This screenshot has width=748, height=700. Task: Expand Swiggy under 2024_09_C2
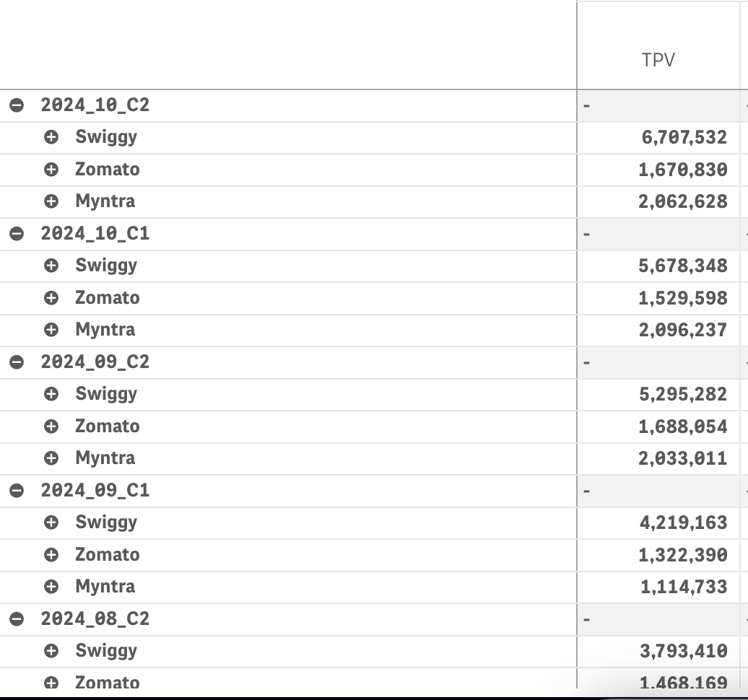[51, 394]
